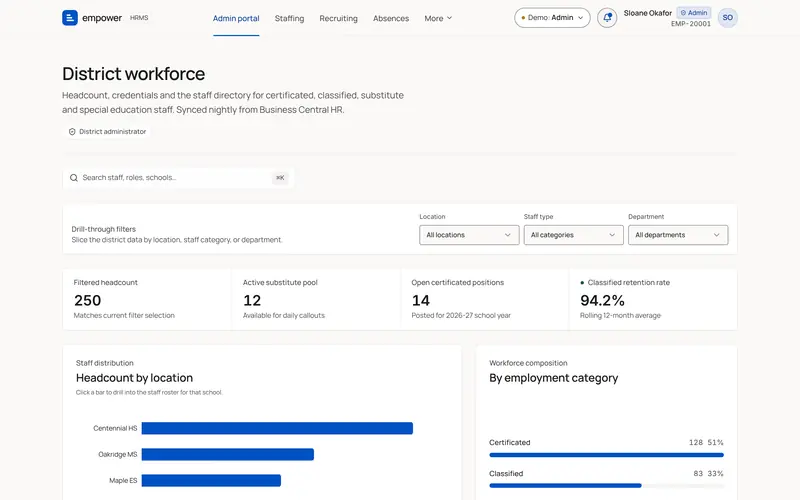Click the Centennial HS bar
This screenshot has height=500, width=800.
click(x=277, y=428)
